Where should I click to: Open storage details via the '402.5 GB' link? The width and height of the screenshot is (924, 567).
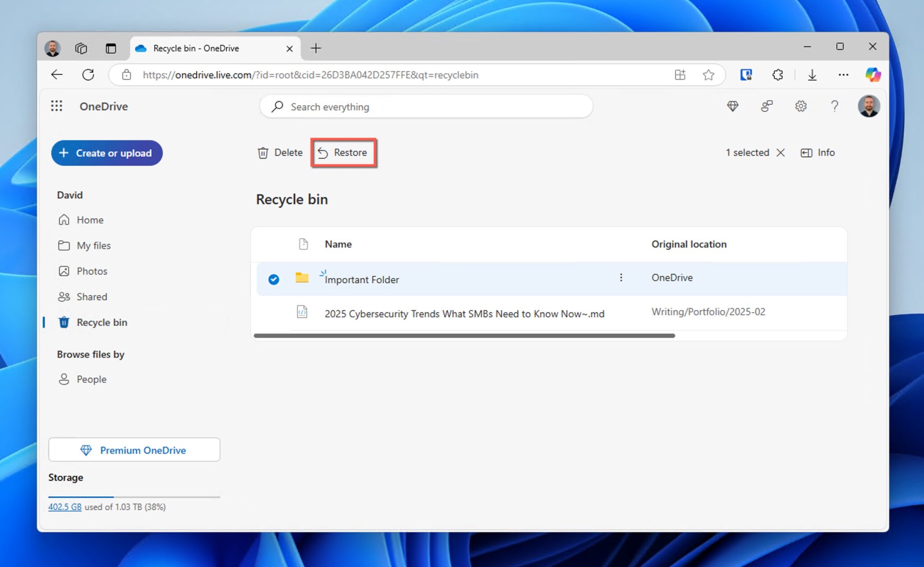[x=65, y=507]
